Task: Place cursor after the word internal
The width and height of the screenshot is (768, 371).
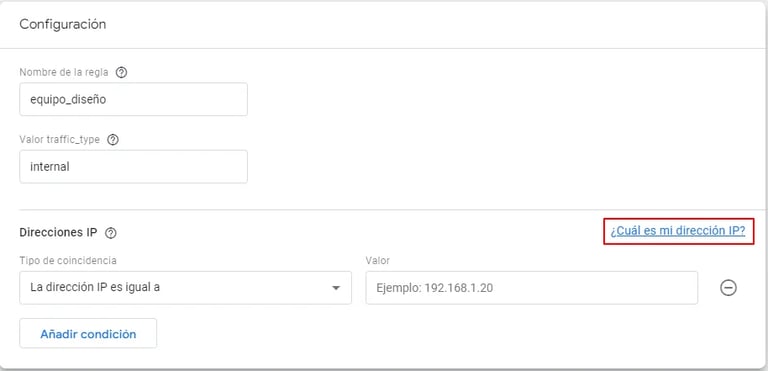Action: point(71,167)
